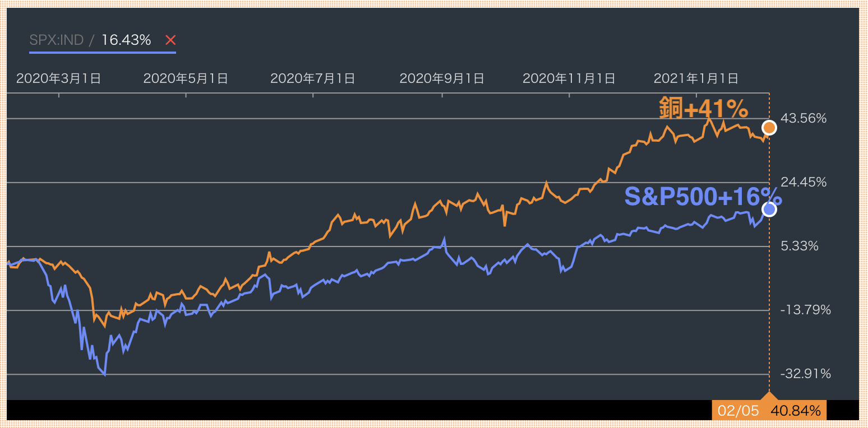Click the -13.79% y-axis value
This screenshot has height=428, width=868.
point(805,310)
